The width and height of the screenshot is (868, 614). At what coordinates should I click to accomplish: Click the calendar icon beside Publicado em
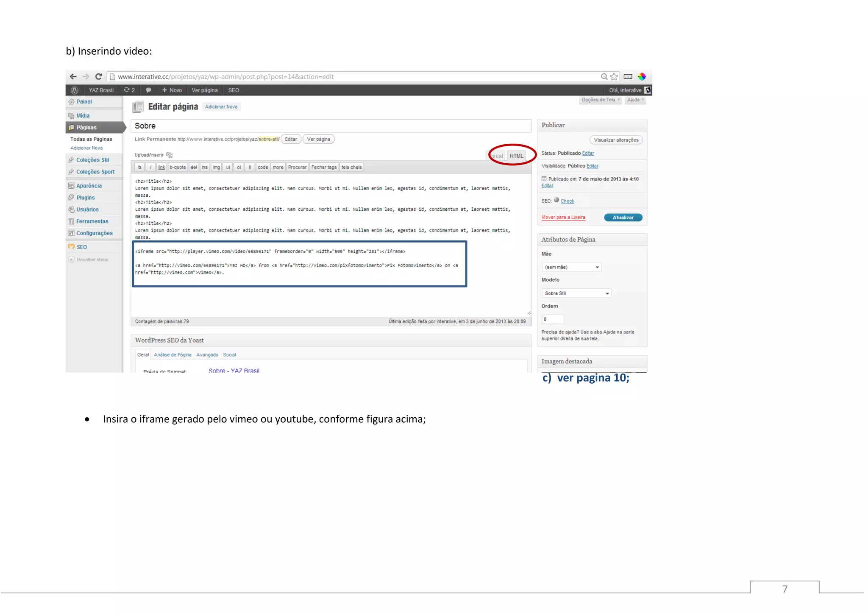click(x=544, y=179)
